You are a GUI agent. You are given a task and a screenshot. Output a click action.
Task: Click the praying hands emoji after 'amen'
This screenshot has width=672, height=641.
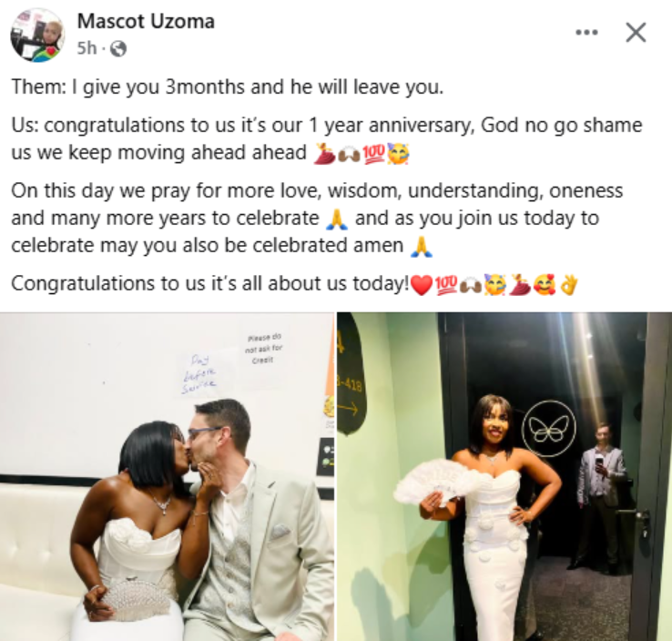pyautogui.click(x=422, y=248)
